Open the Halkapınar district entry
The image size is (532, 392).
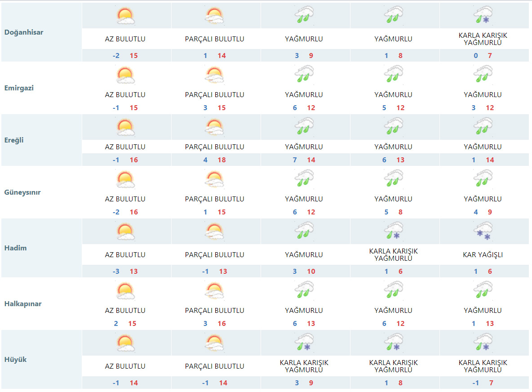(23, 304)
